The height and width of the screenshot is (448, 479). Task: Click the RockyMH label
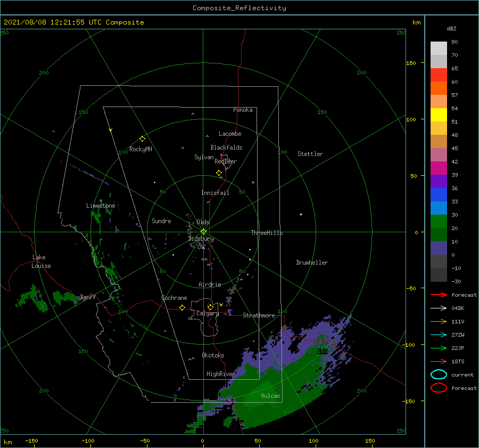tap(141, 149)
